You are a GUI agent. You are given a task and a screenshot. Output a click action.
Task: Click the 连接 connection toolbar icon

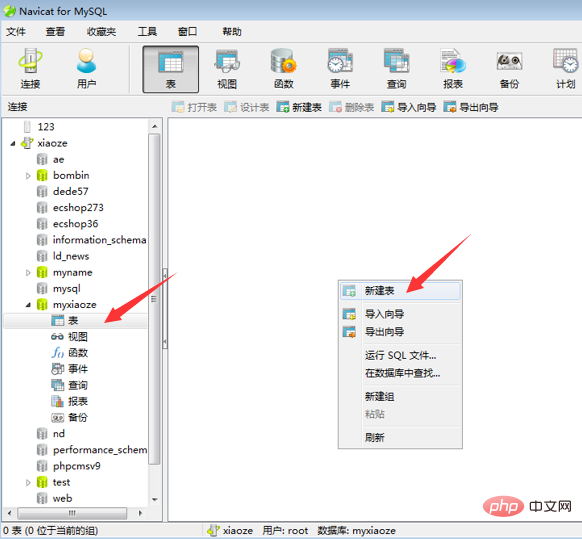point(30,69)
